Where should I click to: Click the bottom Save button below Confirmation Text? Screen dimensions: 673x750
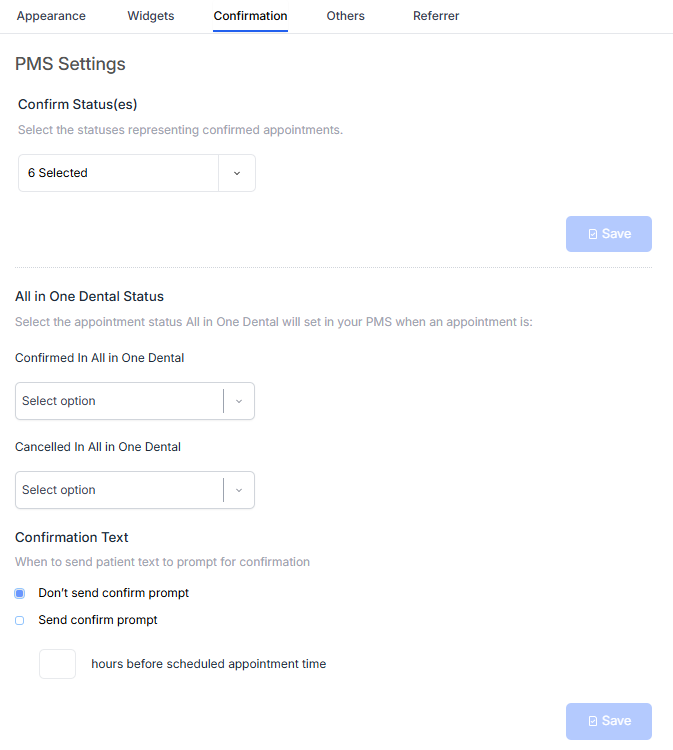point(609,721)
